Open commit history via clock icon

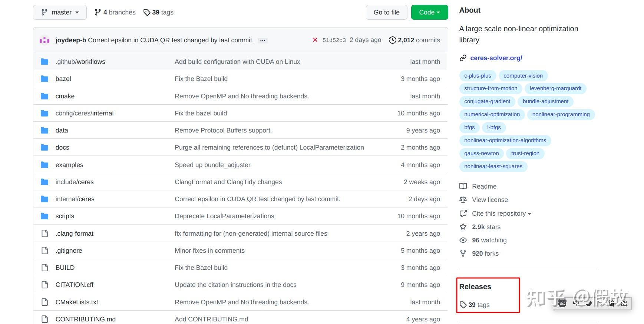[x=392, y=40]
